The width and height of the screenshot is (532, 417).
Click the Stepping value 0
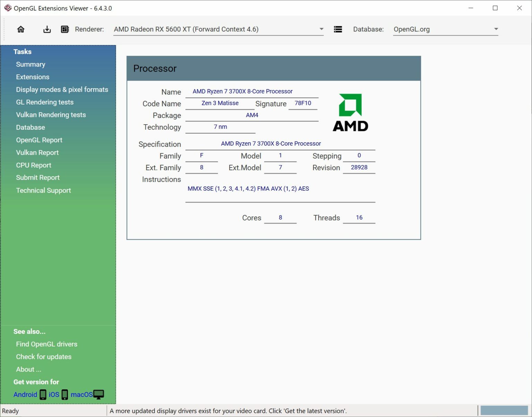coord(359,156)
